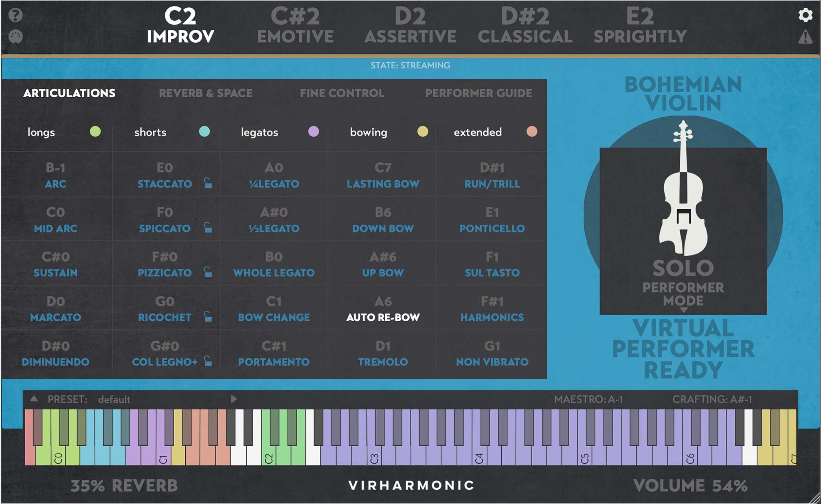Click the Col Legno+ lock icon
Image resolution: width=821 pixels, height=504 pixels.
[x=208, y=361]
